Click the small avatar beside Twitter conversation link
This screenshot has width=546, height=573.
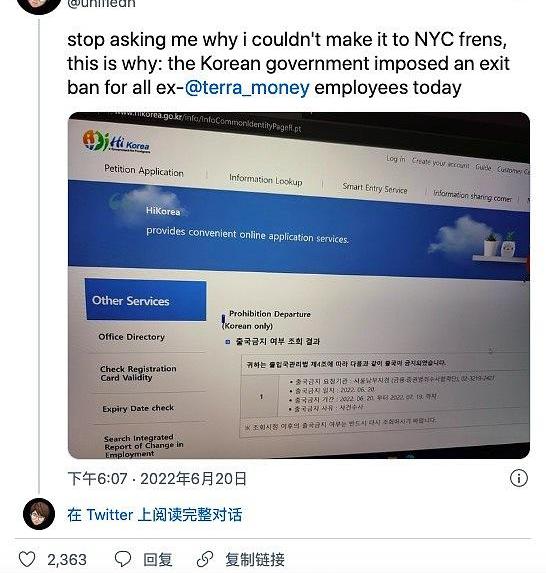click(39, 514)
